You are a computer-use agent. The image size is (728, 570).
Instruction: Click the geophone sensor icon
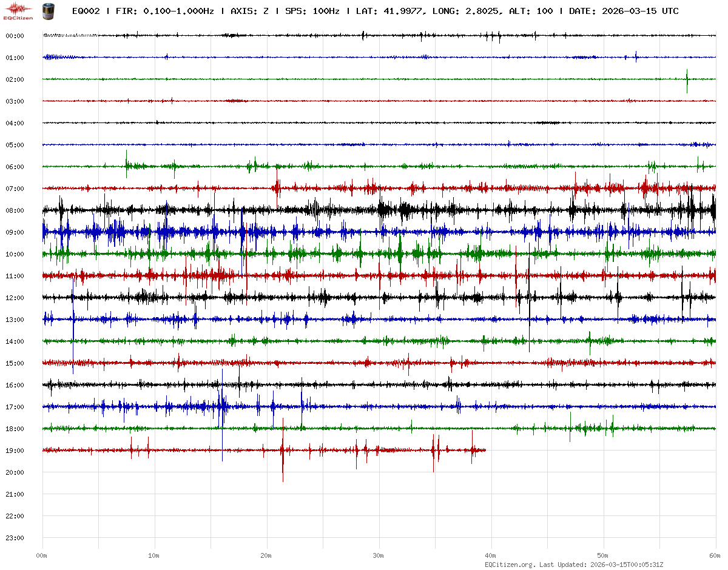click(47, 11)
